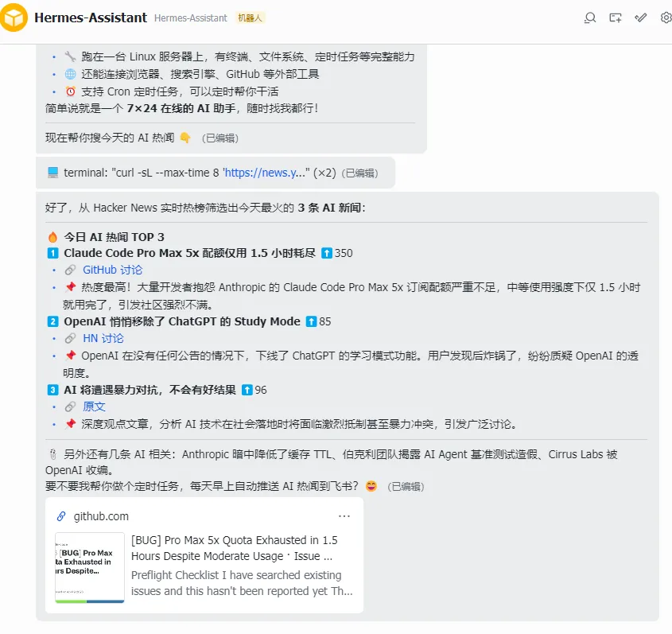The width and height of the screenshot is (672, 634).
Task: Click the add-to-group chat icon in header
Action: point(616,18)
